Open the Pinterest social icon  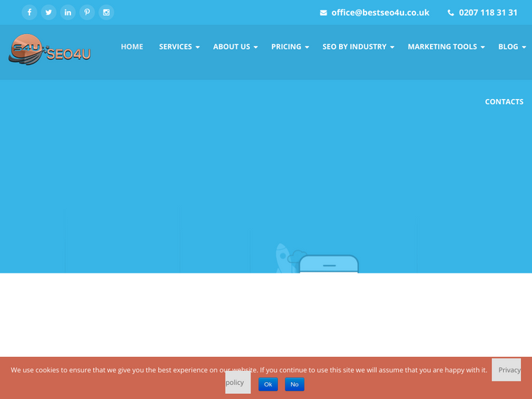pyautogui.click(x=87, y=13)
